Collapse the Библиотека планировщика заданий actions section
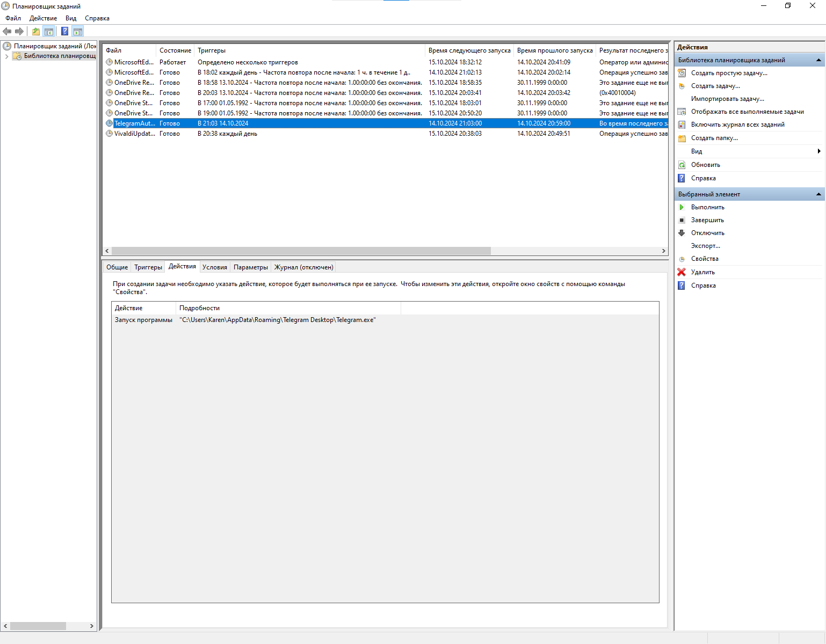This screenshot has width=826, height=644. point(818,60)
